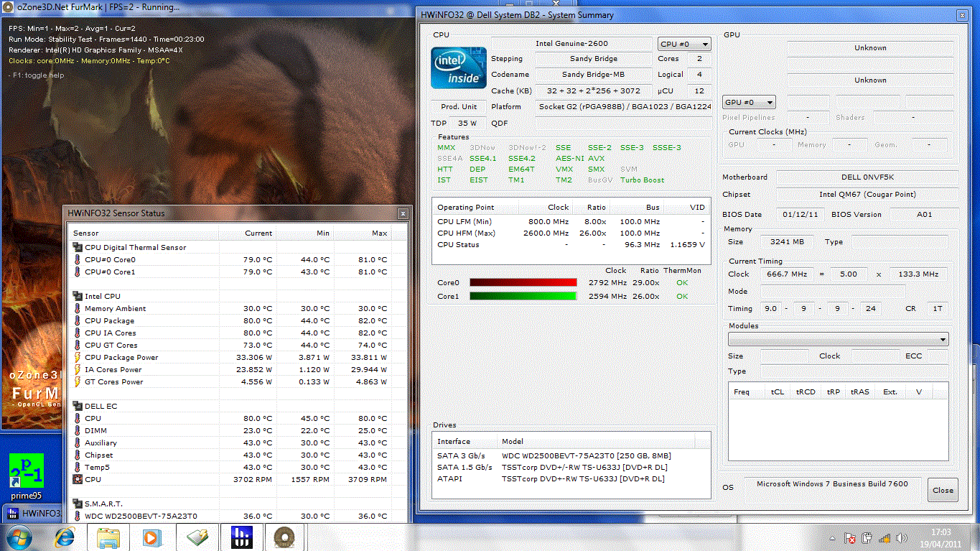Click the tCL header in Modules table

click(778, 392)
